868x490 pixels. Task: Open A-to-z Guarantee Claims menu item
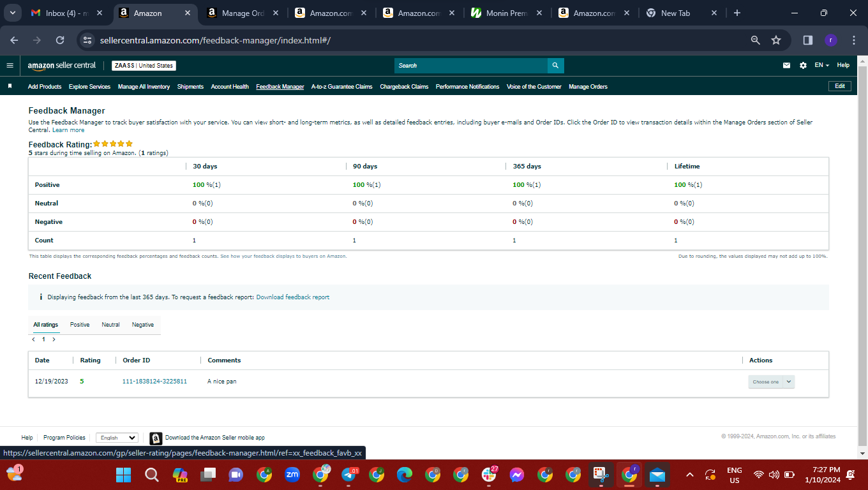[342, 87]
